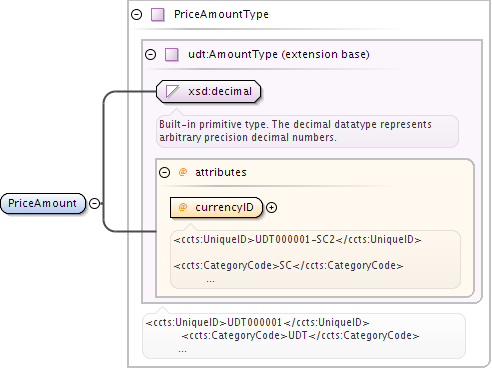The height and width of the screenshot is (369, 492).
Task: Click the attributes @ symbol icon
Action: [x=183, y=172]
